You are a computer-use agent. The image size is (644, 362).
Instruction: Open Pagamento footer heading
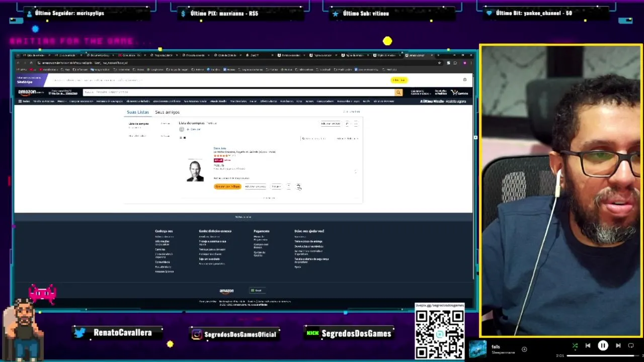[262, 231]
